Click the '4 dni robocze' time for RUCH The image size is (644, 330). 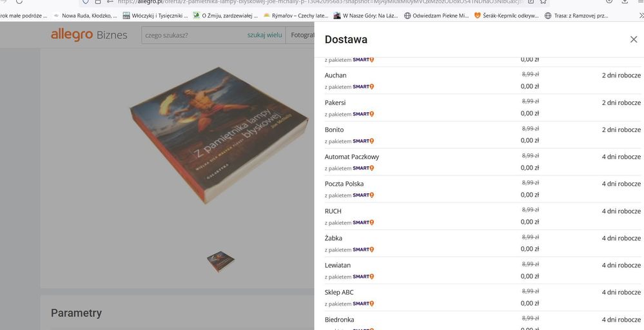621,211
